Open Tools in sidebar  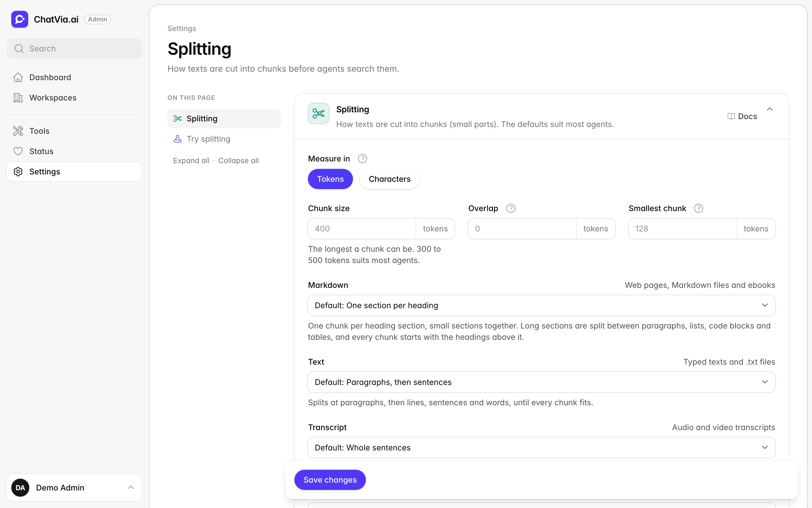coord(74,131)
